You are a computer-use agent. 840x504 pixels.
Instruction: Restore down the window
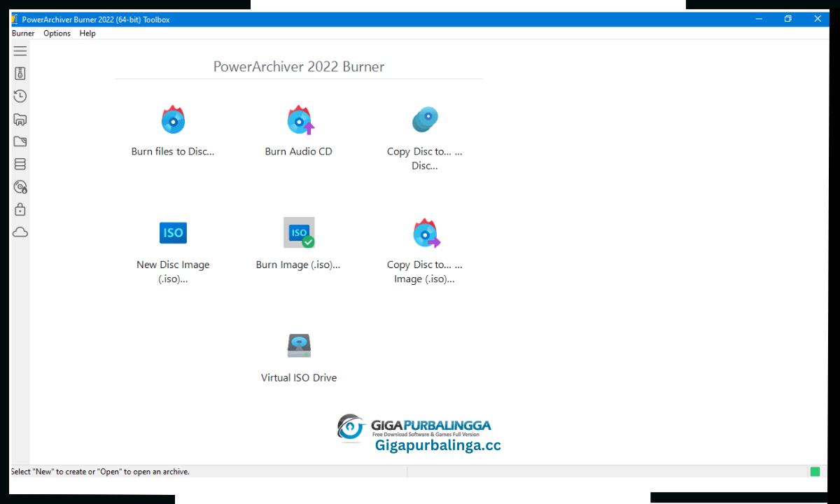[x=787, y=19]
